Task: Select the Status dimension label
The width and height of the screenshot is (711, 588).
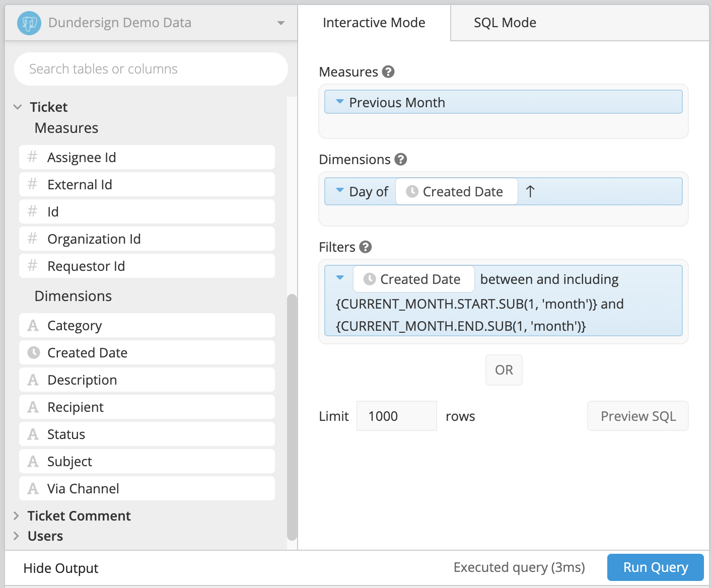Action: coord(66,434)
